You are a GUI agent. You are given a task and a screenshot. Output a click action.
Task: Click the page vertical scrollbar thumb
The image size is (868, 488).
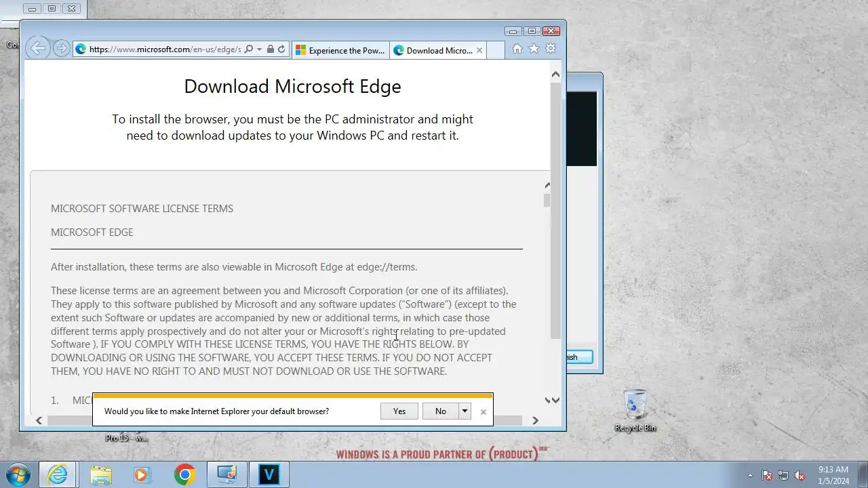pos(555,210)
